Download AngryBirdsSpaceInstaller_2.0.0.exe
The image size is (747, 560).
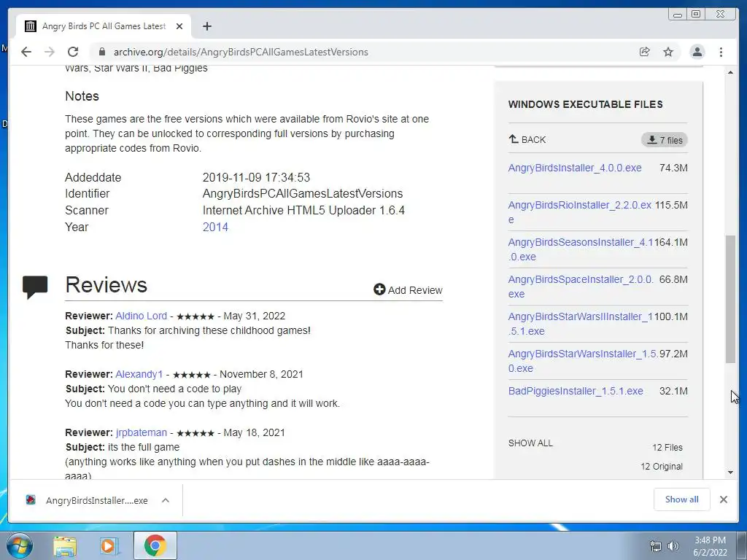tap(580, 286)
